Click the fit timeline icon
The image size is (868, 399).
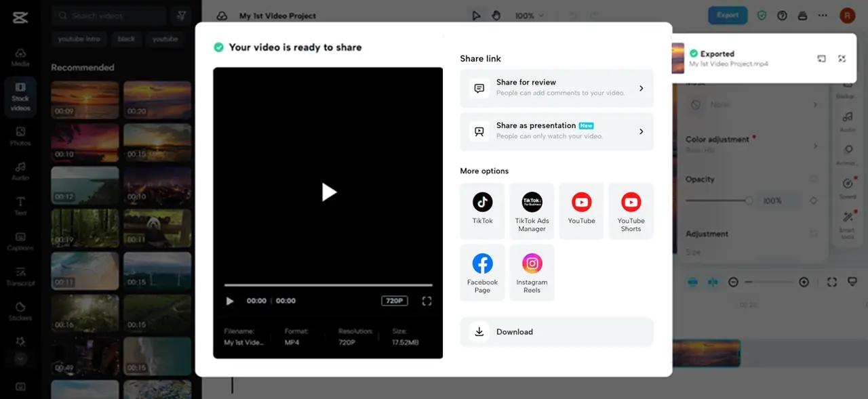point(832,282)
